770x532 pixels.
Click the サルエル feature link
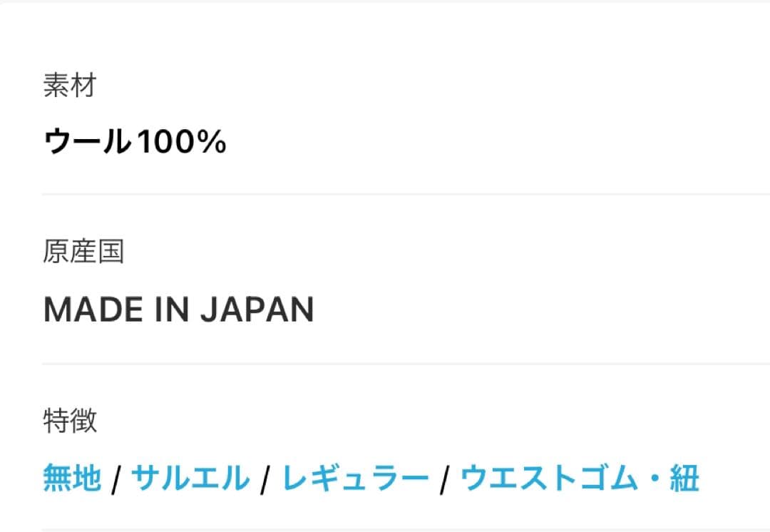tap(190, 479)
